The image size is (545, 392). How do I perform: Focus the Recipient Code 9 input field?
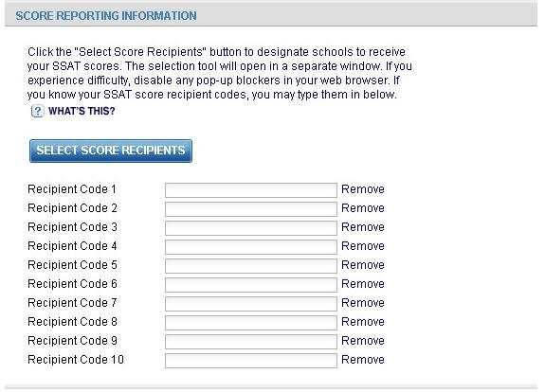tap(251, 341)
